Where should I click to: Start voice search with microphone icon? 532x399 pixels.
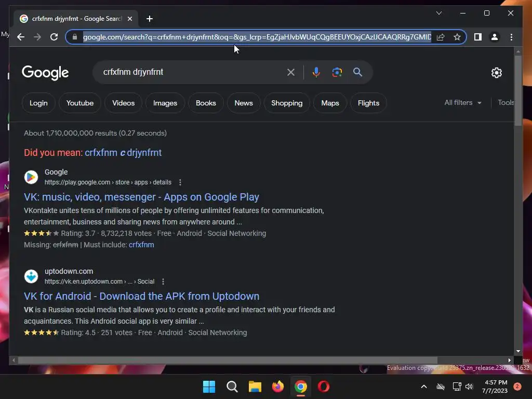(x=316, y=72)
